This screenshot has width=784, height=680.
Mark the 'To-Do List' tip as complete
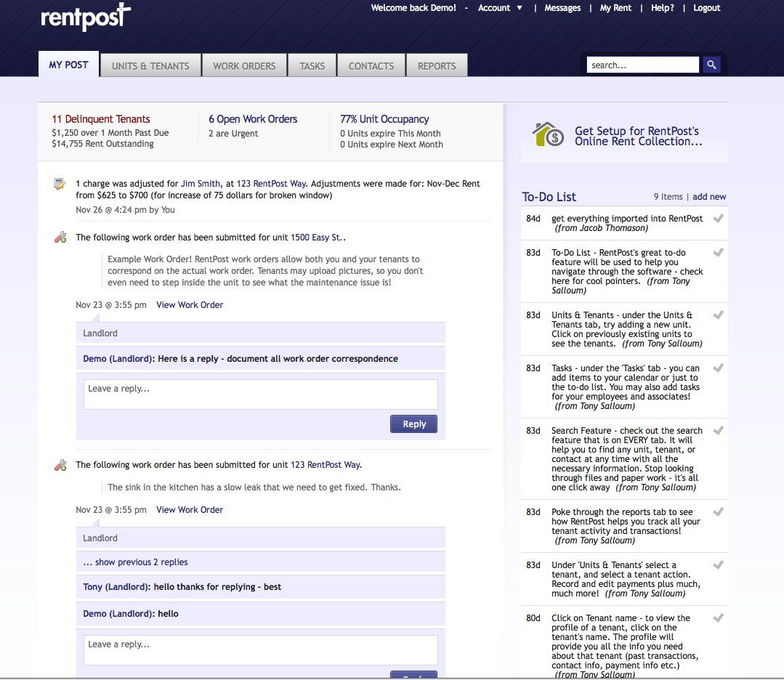pos(718,253)
